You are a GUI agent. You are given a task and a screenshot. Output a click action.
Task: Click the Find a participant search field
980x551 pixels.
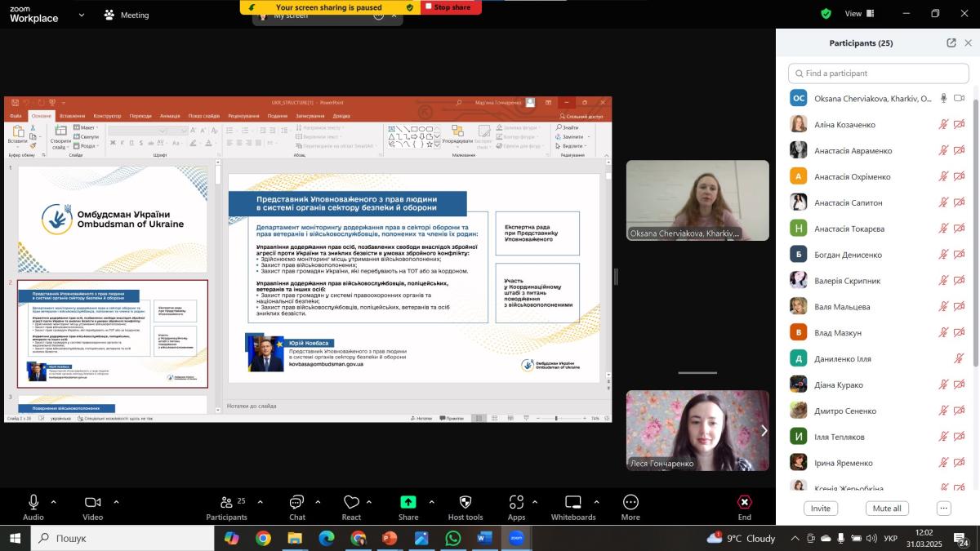(879, 73)
